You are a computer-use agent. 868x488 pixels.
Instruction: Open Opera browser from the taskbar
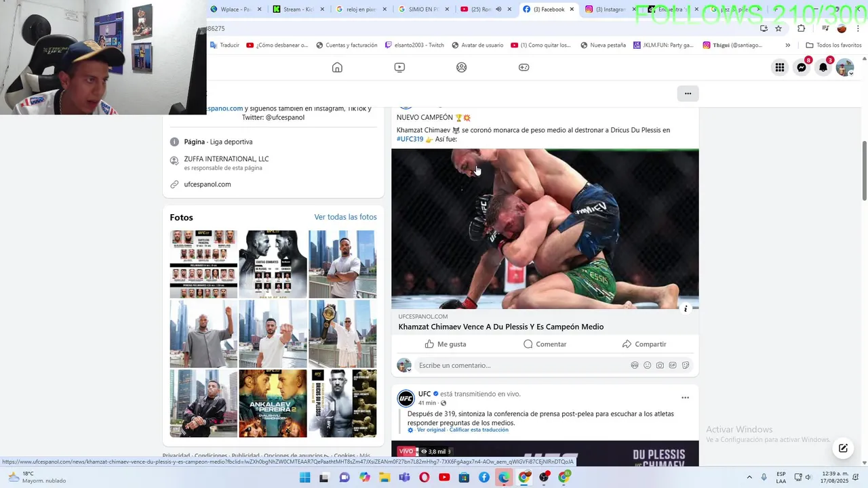click(x=425, y=478)
